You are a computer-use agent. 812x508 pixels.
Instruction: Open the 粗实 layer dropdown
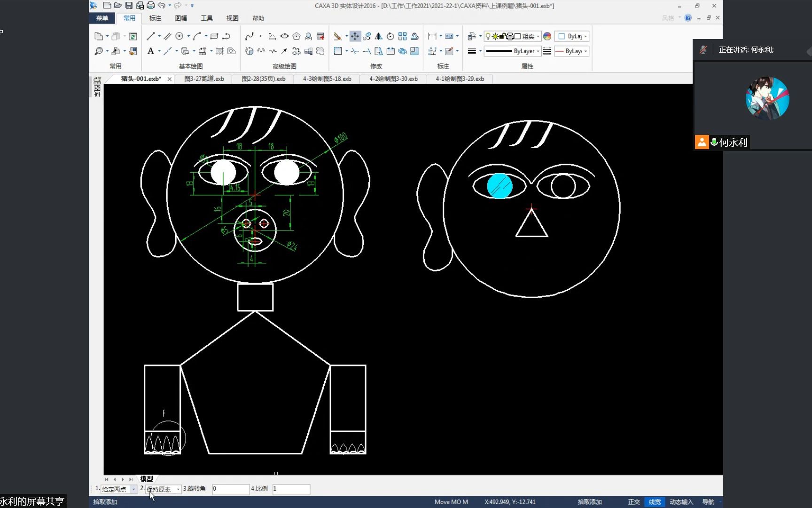(513, 36)
